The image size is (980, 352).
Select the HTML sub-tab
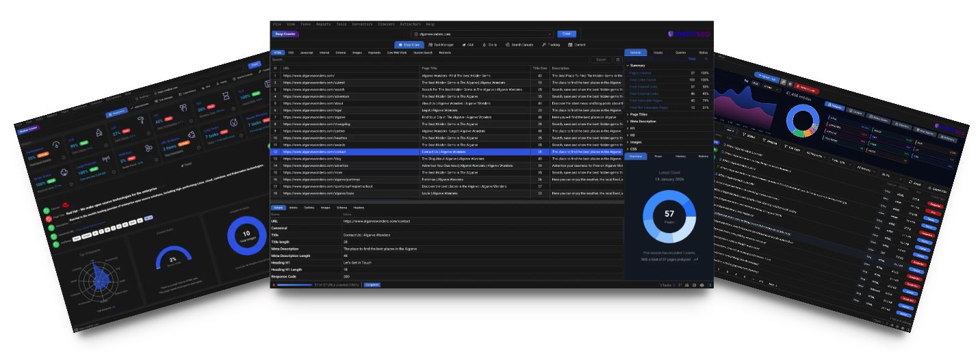(278, 52)
